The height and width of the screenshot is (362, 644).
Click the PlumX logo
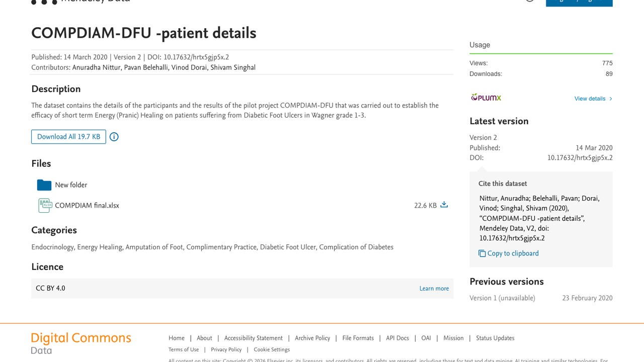[x=486, y=98]
